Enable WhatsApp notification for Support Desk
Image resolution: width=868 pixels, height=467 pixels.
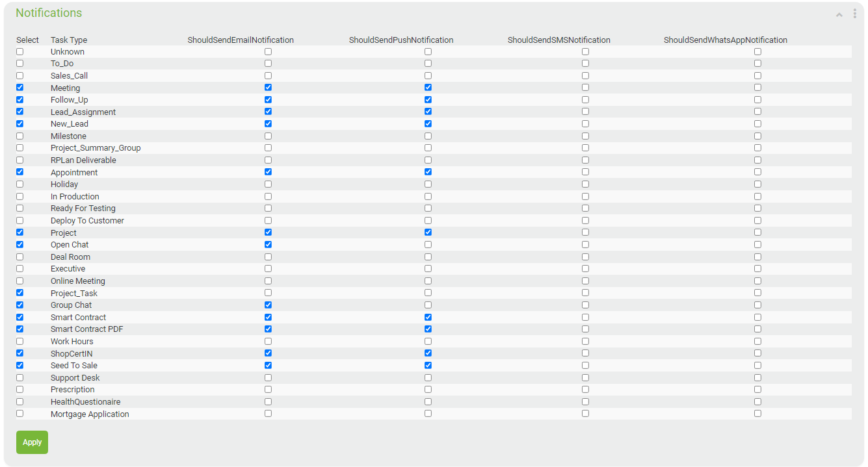pos(757,377)
